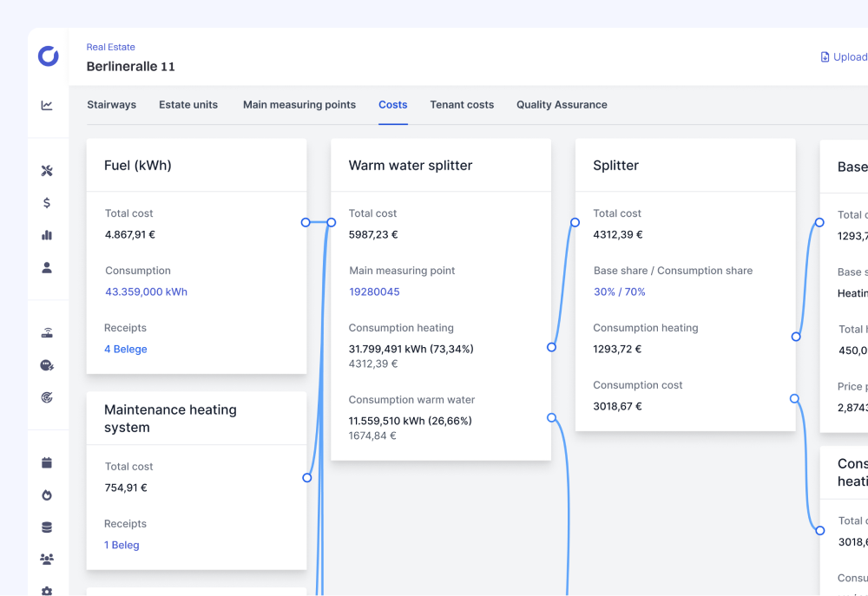The width and height of the screenshot is (868, 596).
Task: Click the team/users group sidebar icon
Action: point(47,559)
